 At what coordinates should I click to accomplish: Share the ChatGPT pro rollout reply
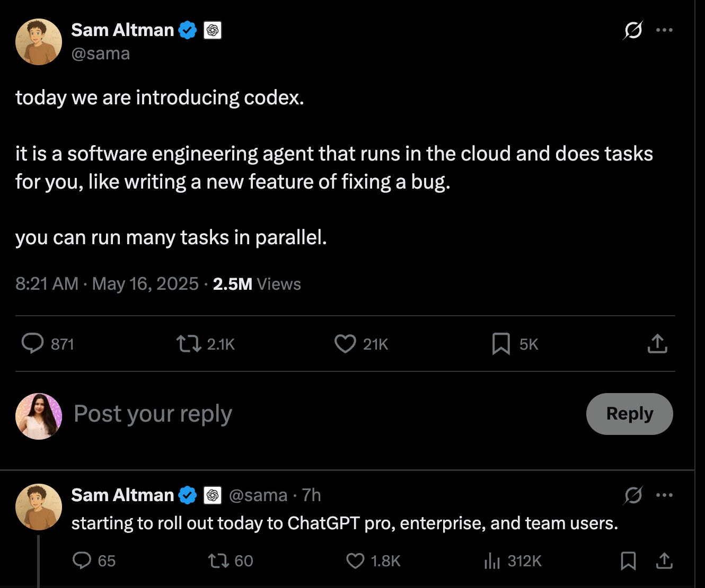pyautogui.click(x=664, y=560)
